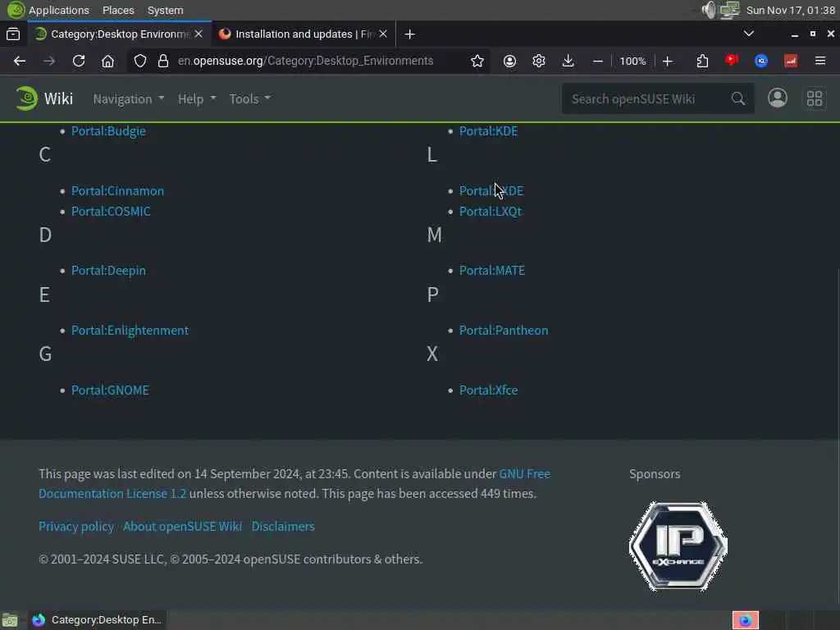Image resolution: width=840 pixels, height=630 pixels.
Task: Open the wiki user account icon
Action: pos(778,98)
